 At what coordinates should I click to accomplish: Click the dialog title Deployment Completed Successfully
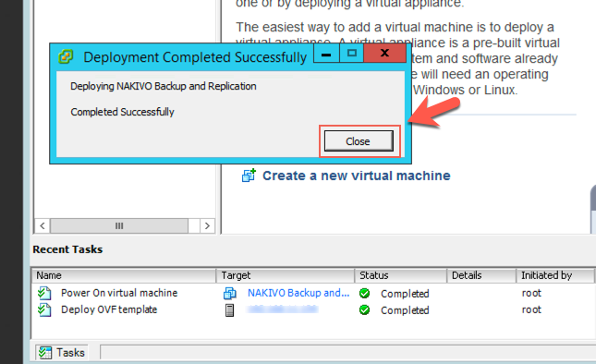coord(195,57)
